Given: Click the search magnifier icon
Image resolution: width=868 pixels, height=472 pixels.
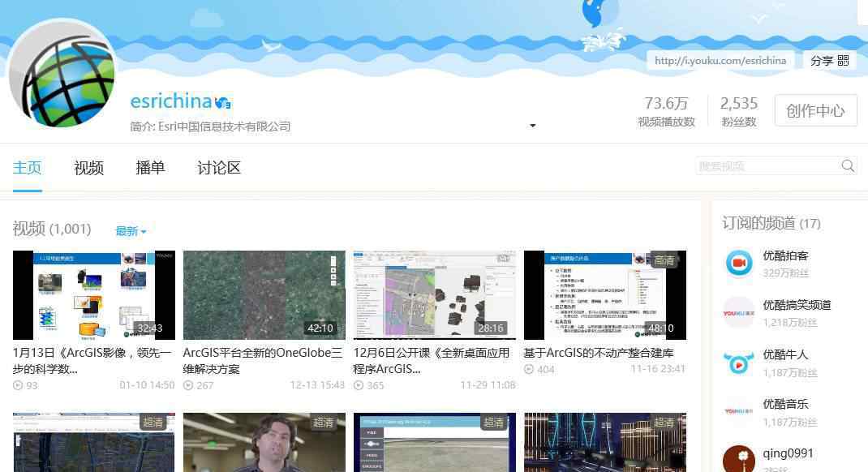Looking at the screenshot, I should point(848,165).
